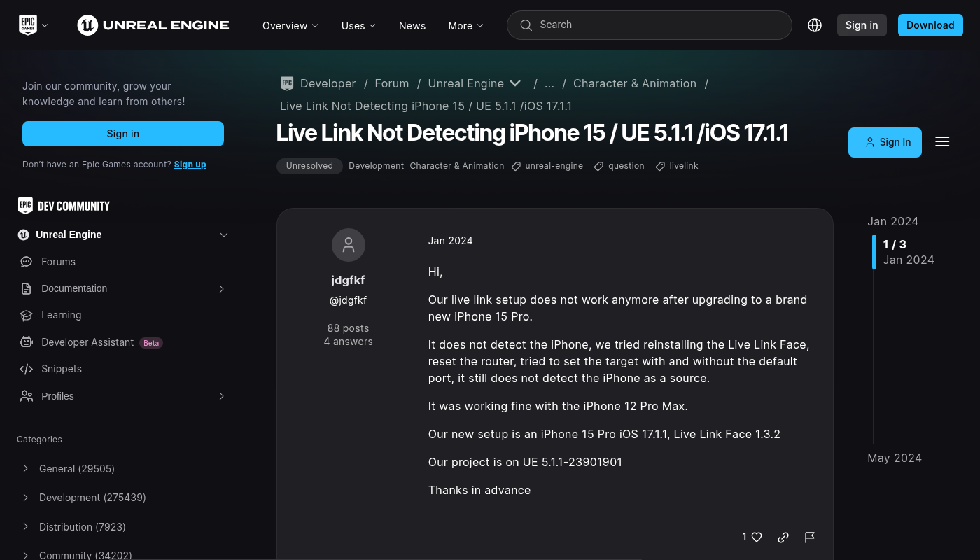Open the News menu item
The width and height of the screenshot is (980, 560).
[412, 26]
